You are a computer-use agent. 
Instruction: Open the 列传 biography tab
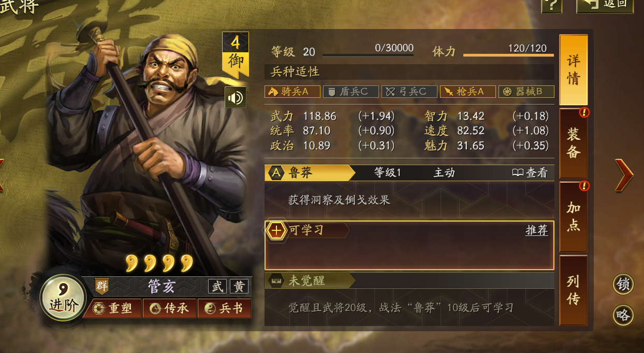click(574, 290)
